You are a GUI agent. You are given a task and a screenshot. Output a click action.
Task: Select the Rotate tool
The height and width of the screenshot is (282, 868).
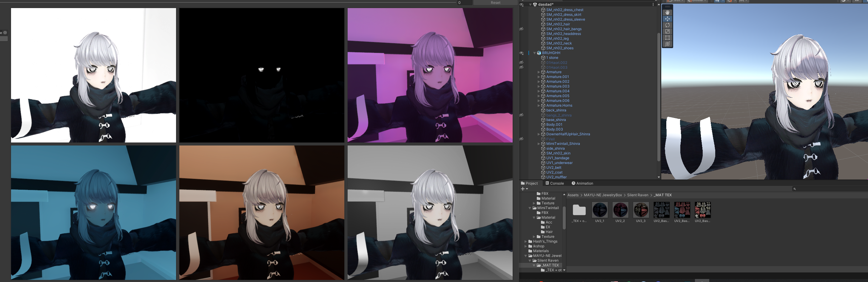(x=667, y=25)
